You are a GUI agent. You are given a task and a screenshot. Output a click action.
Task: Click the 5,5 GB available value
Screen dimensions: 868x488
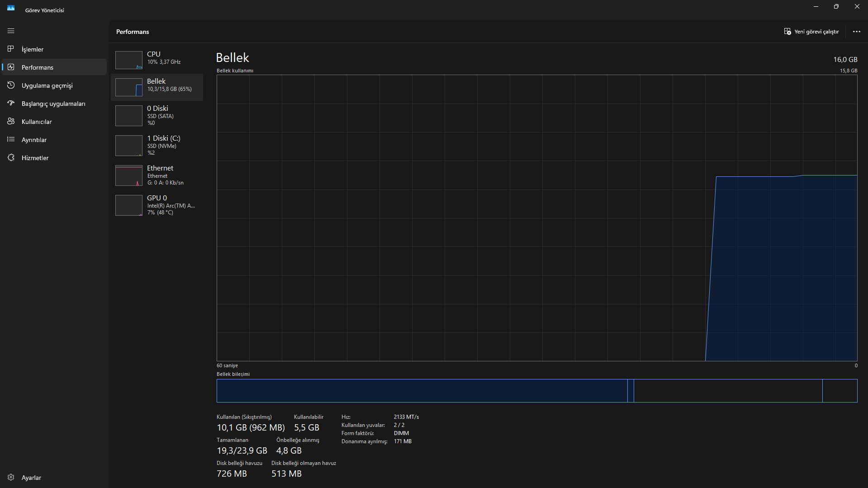point(307,427)
